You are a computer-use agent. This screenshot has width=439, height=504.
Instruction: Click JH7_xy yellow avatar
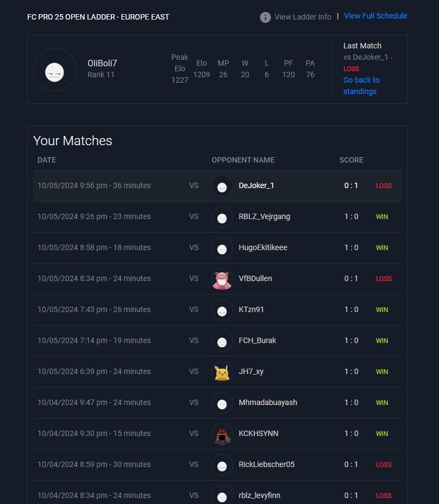pyautogui.click(x=222, y=372)
